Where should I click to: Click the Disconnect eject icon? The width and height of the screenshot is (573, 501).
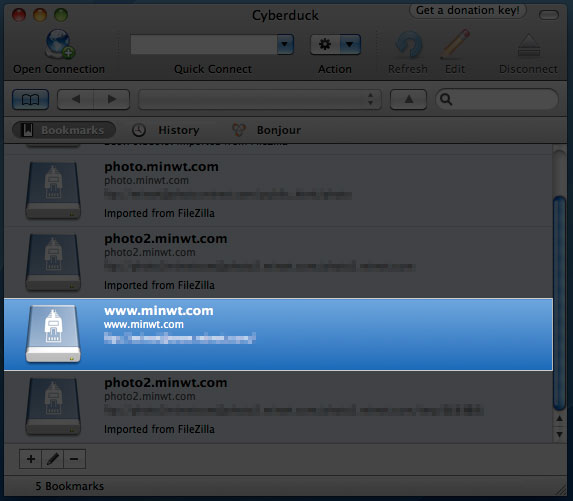click(x=529, y=45)
